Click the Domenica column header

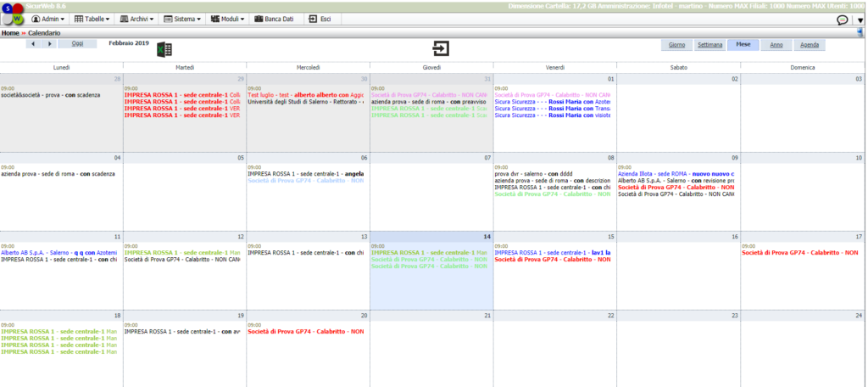[803, 68]
